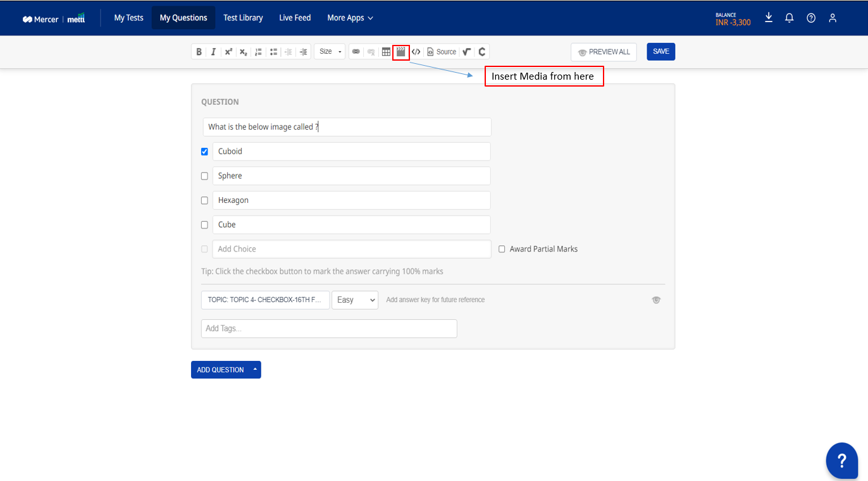
Task: Click the insert media clapperboard icon
Action: click(x=401, y=52)
